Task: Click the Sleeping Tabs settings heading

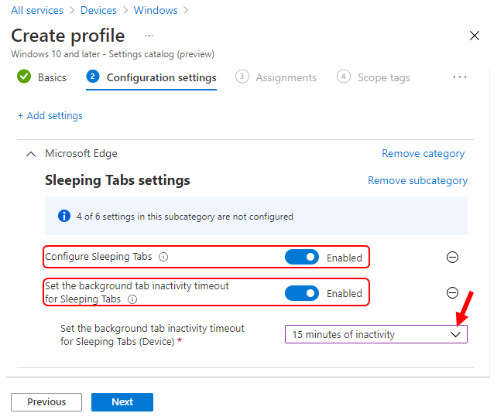Action: (x=118, y=180)
